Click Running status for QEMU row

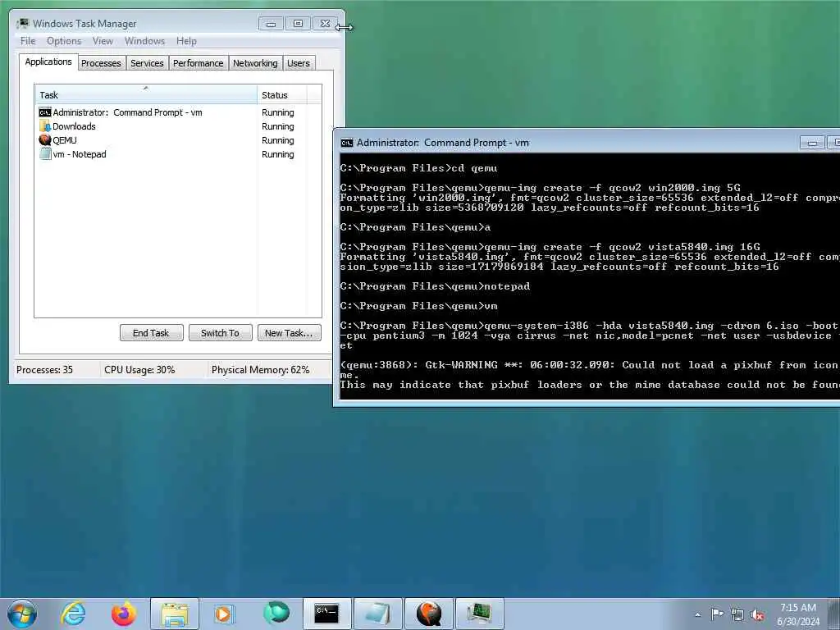coord(277,140)
